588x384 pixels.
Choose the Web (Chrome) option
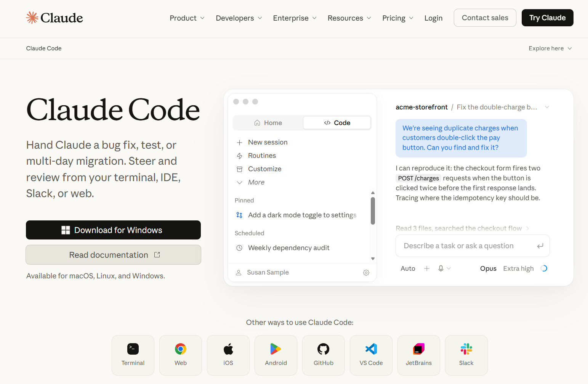(181, 355)
